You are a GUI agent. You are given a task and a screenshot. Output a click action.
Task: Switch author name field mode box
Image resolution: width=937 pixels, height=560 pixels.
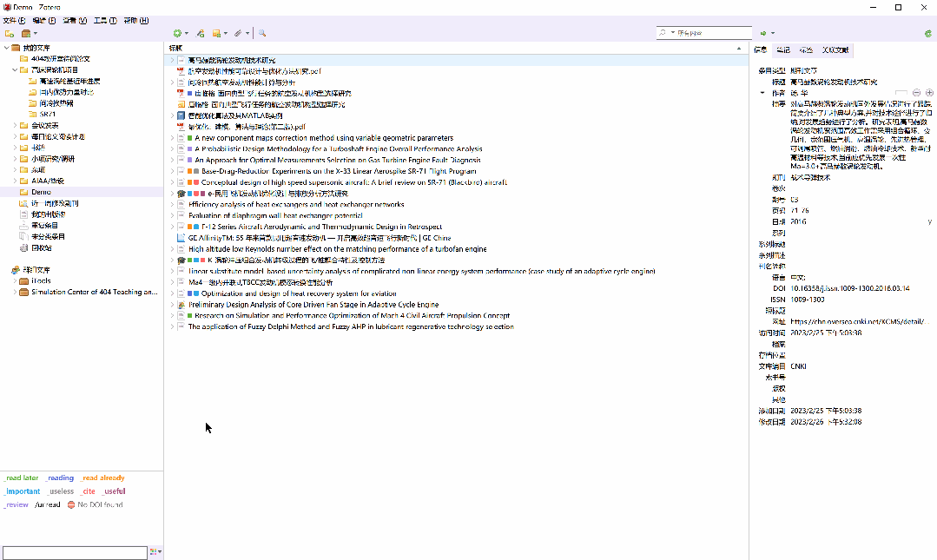(x=901, y=93)
